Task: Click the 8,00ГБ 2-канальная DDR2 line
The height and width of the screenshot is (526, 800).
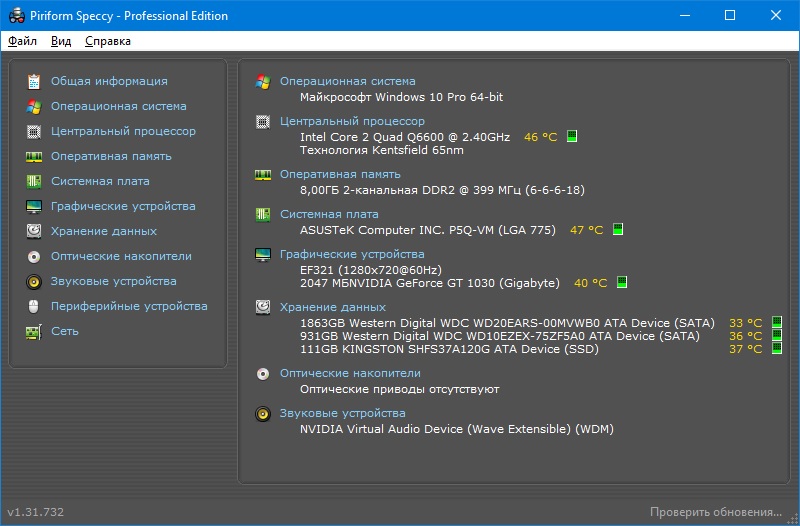Action: coord(442,190)
